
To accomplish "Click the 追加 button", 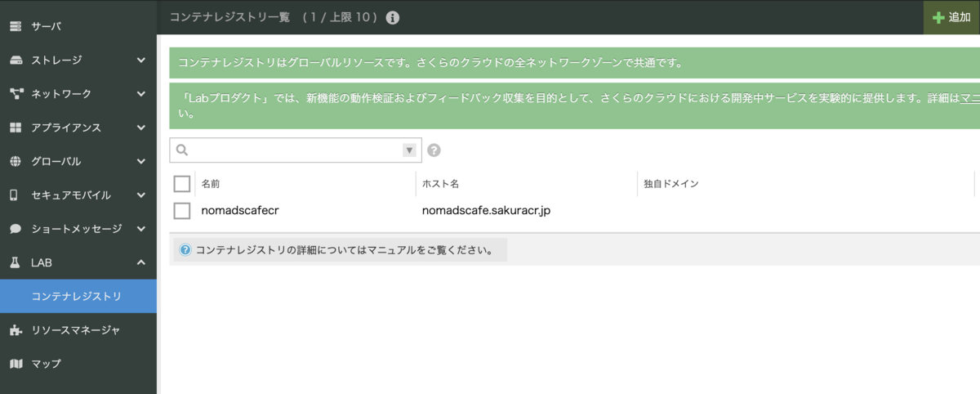I will (x=951, y=17).
